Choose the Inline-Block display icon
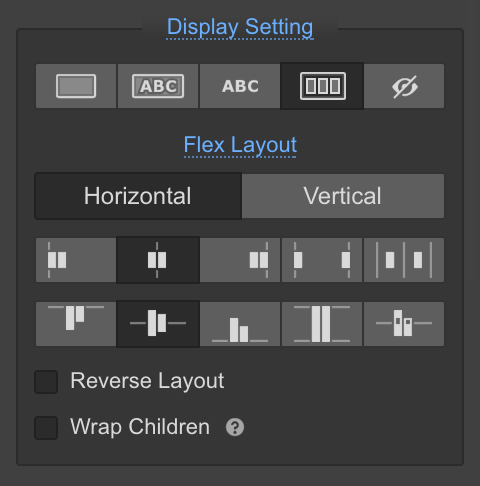This screenshot has width=480, height=486. point(158,86)
